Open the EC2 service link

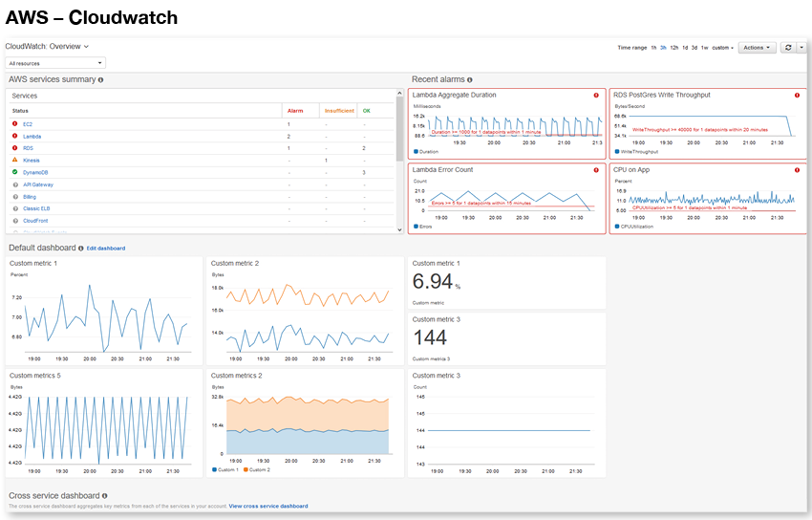[28, 124]
